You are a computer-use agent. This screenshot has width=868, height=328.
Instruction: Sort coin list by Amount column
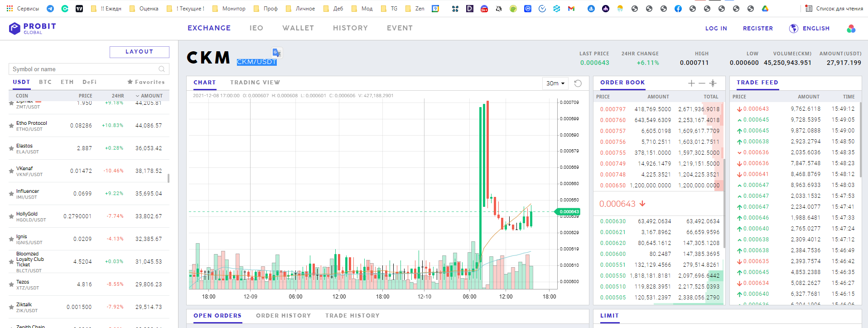[x=149, y=96]
